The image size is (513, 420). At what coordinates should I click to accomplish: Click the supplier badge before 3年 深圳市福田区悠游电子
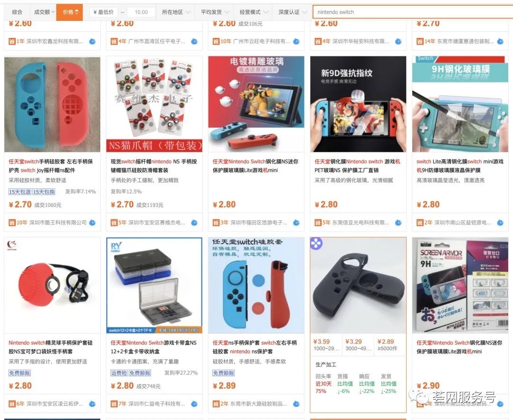click(216, 223)
